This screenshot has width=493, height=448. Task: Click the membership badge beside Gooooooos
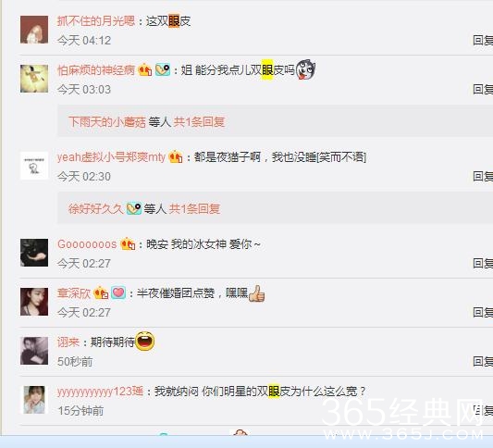tap(129, 243)
